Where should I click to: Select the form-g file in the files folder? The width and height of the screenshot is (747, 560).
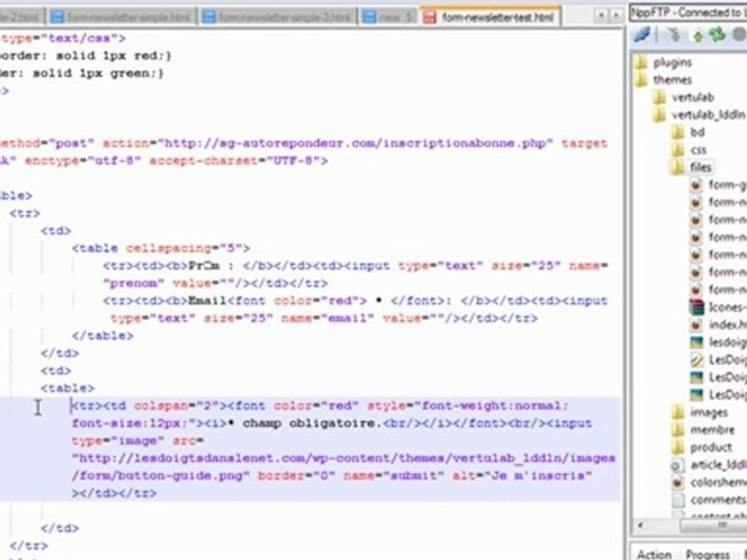pyautogui.click(x=727, y=185)
